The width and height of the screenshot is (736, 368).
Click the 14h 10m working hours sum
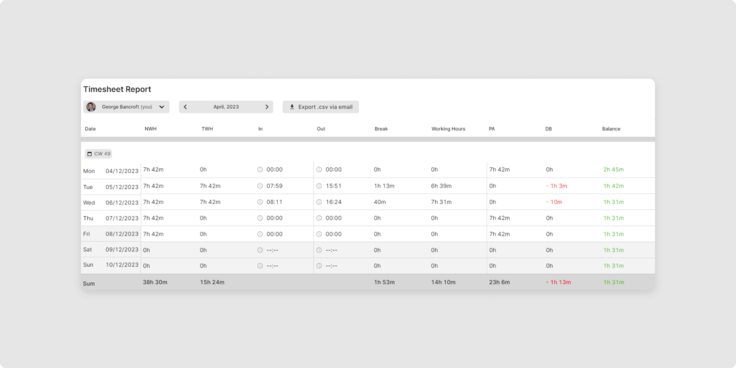coord(443,282)
